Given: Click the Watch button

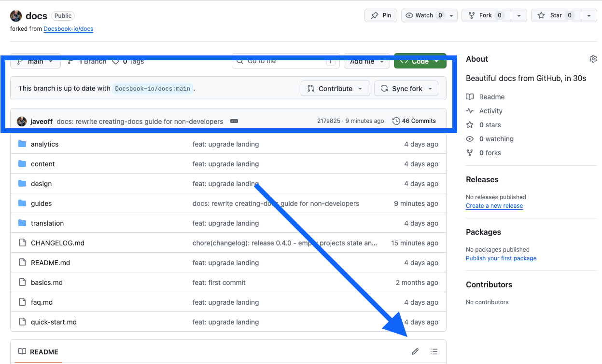Looking at the screenshot, I should coord(424,15).
